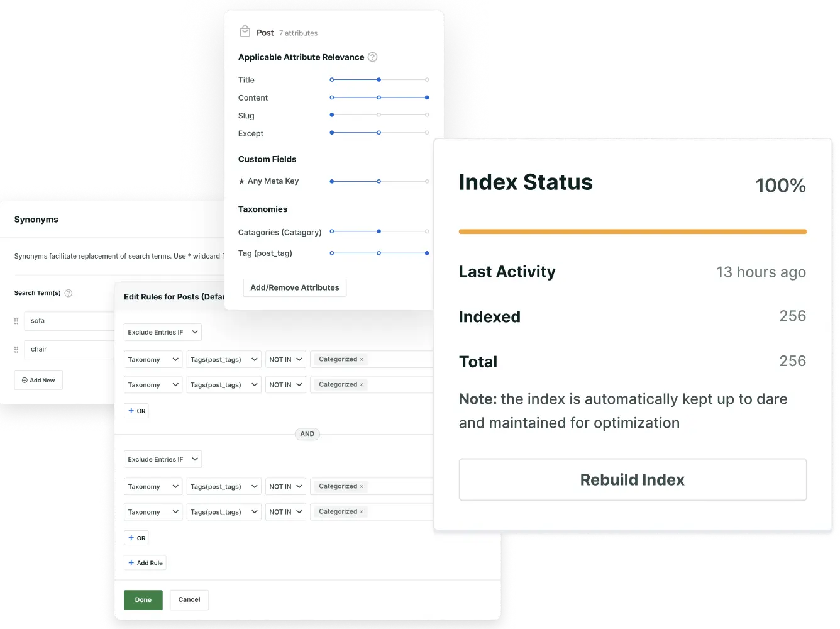Open the first Taxonomy dropdown
840x629 pixels.
pyautogui.click(x=152, y=359)
